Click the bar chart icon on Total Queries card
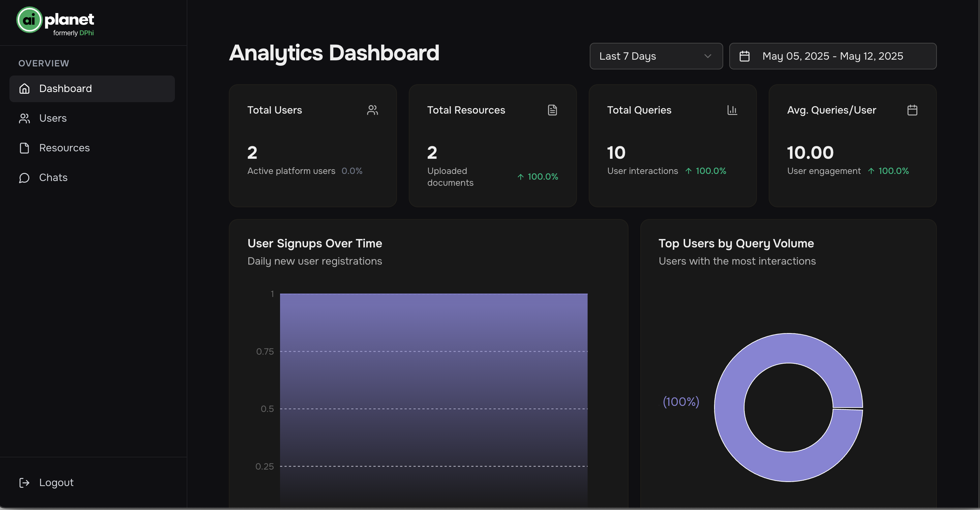The height and width of the screenshot is (510, 980). tap(732, 110)
